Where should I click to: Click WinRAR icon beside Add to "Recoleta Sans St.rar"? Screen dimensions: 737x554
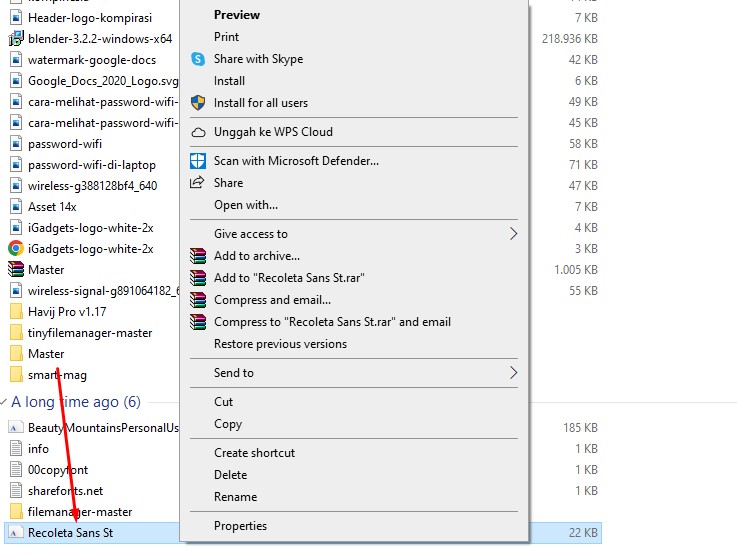[198, 278]
